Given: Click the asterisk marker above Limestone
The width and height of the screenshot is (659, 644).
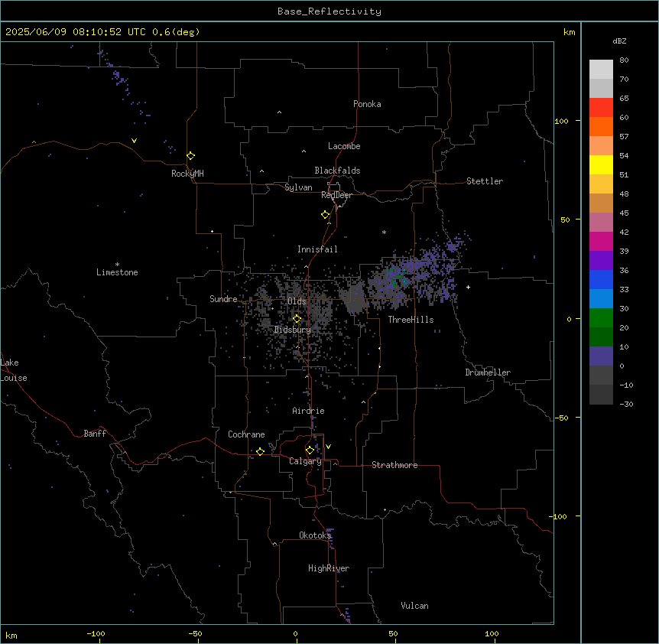Looking at the screenshot, I should pyautogui.click(x=117, y=265).
